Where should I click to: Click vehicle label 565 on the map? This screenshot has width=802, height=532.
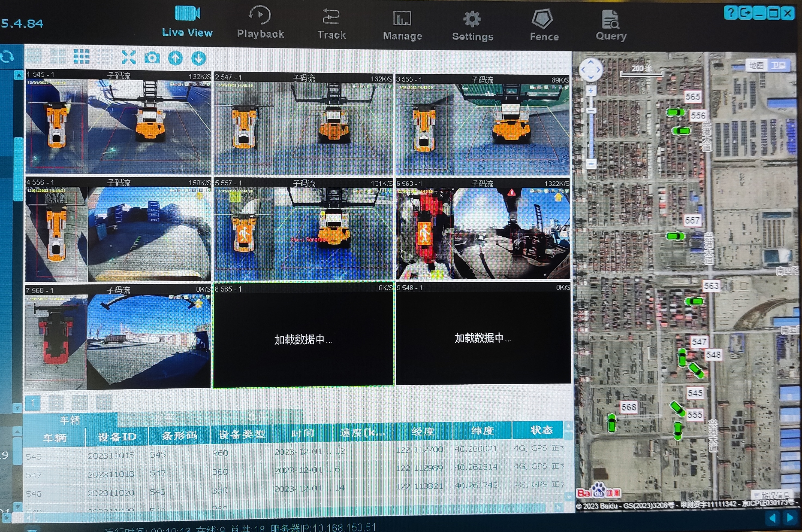[692, 97]
